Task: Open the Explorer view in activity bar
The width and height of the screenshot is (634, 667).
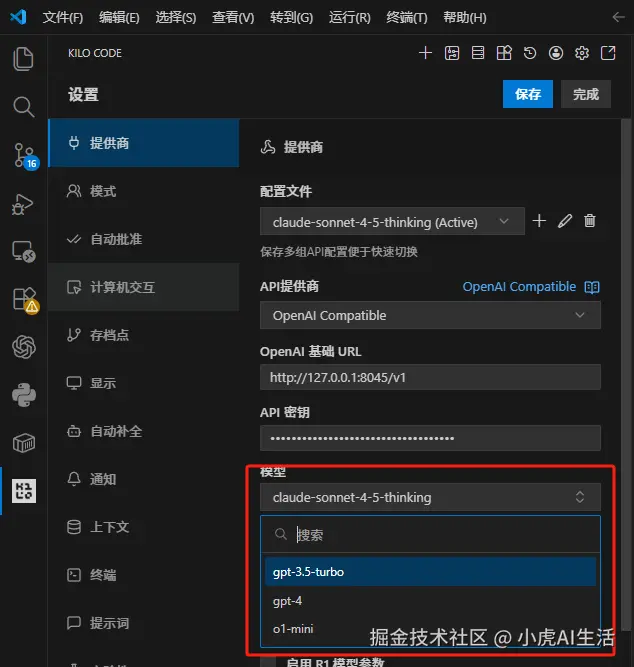Action: click(x=23, y=58)
